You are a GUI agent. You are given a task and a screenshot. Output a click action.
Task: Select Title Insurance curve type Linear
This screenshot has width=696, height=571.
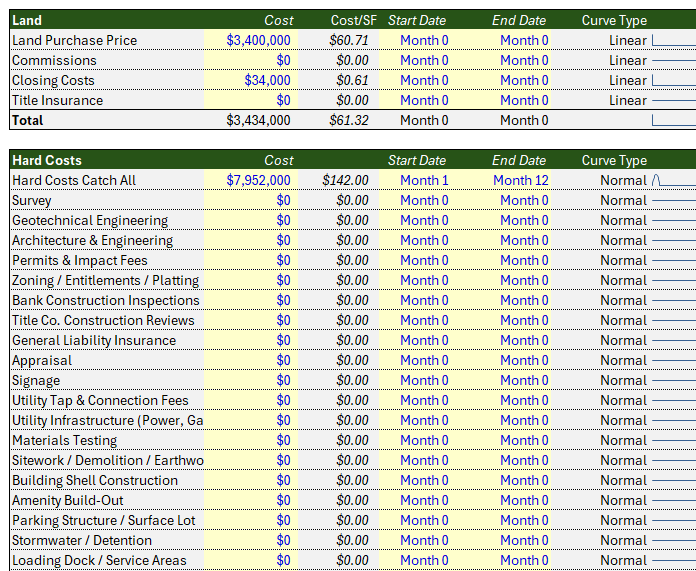coord(628,100)
